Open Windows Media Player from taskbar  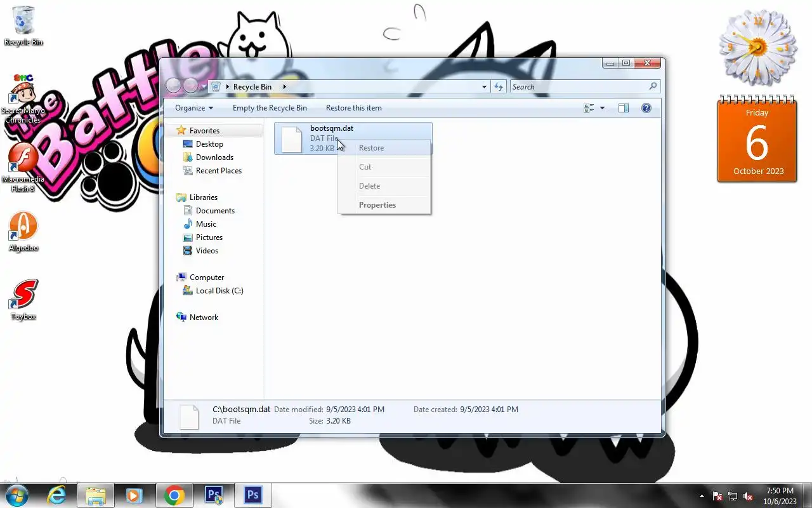[x=134, y=495]
